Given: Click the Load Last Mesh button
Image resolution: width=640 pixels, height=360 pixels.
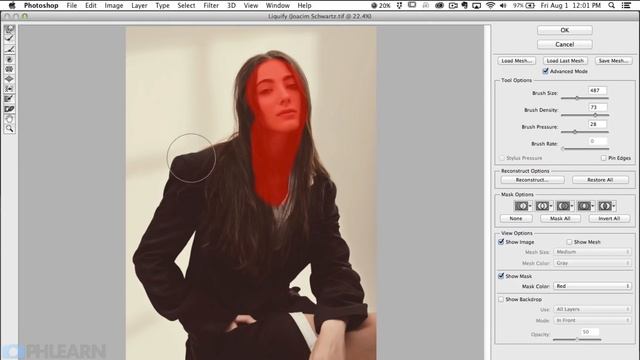Looking at the screenshot, I should (565, 60).
